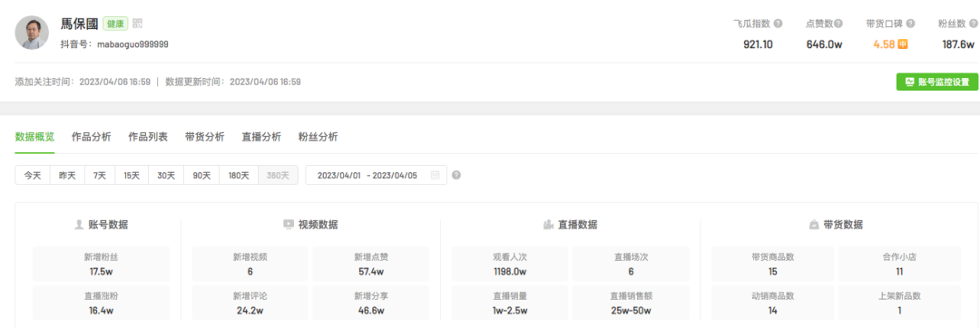
Task: Select the 7天 time range
Action: click(x=100, y=175)
